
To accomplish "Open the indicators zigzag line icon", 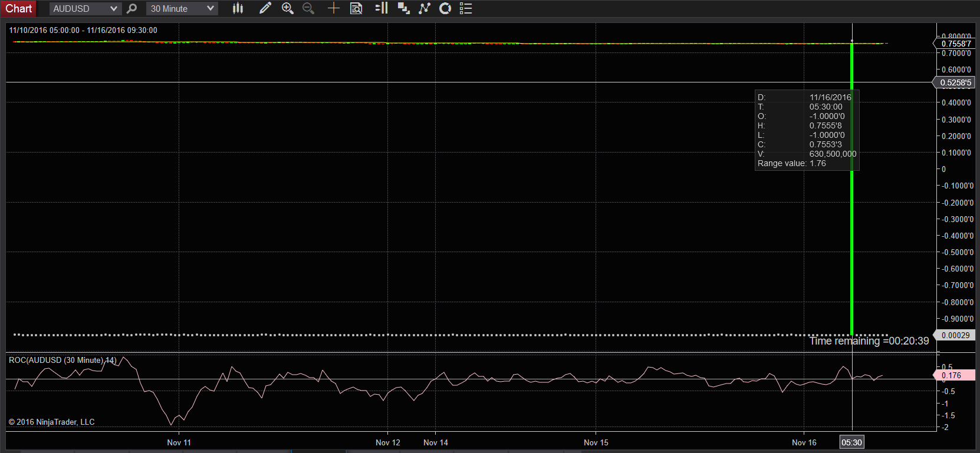I will point(425,8).
